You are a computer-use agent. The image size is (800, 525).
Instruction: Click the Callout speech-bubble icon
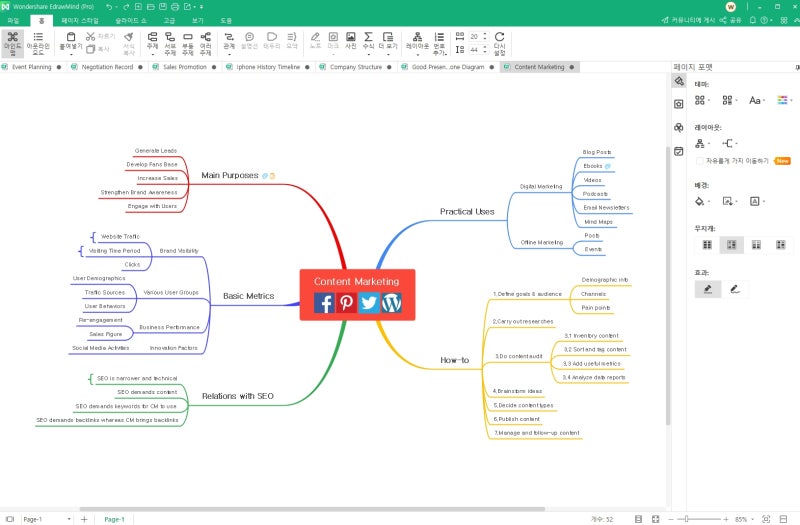(x=249, y=37)
